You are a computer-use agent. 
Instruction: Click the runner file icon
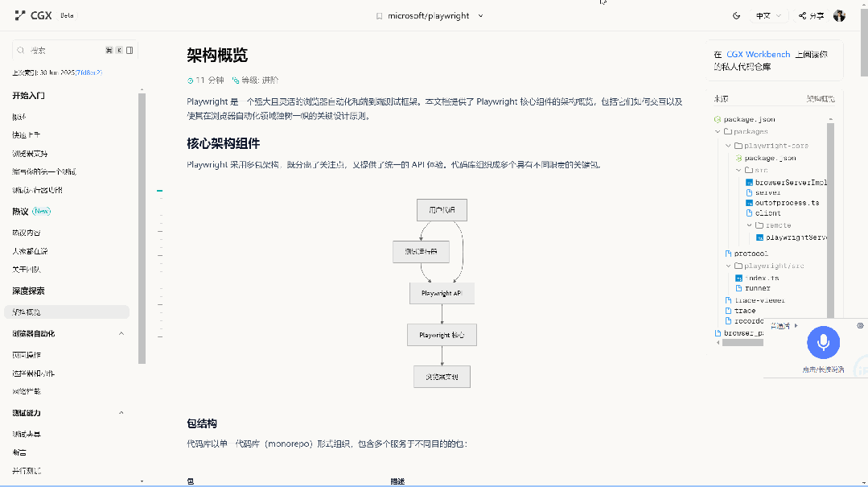click(738, 288)
